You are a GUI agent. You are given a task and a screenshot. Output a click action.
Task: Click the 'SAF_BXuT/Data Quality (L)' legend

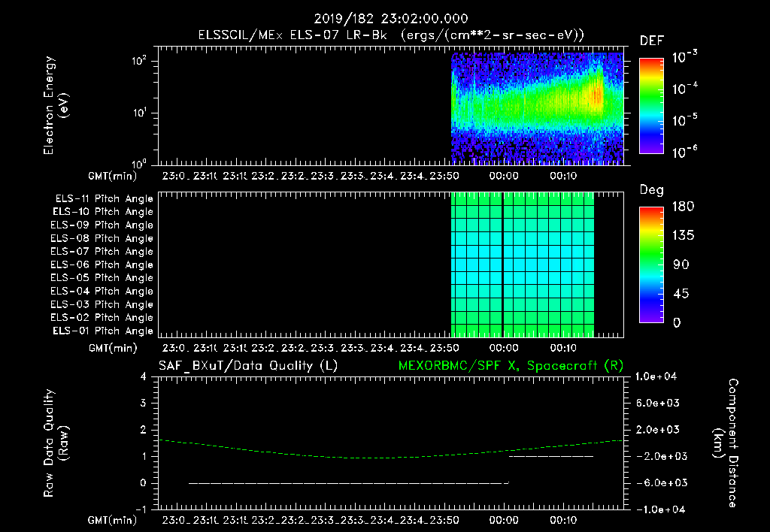coord(248,366)
